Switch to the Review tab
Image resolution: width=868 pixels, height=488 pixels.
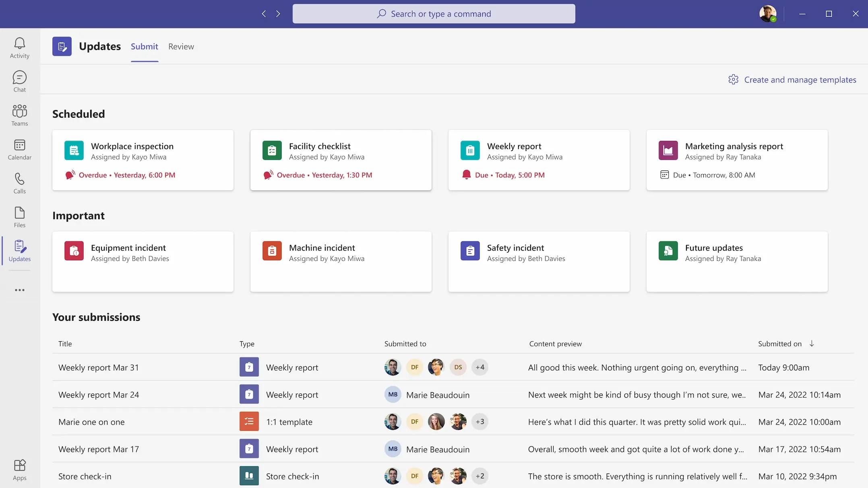click(181, 46)
